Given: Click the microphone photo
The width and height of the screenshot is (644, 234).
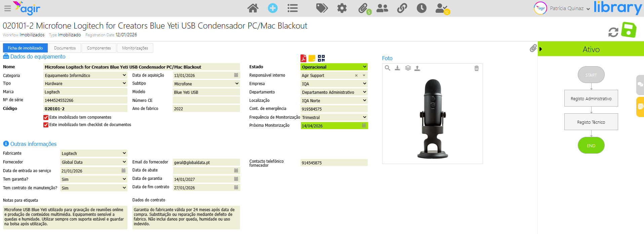Looking at the screenshot, I should coord(433,119).
